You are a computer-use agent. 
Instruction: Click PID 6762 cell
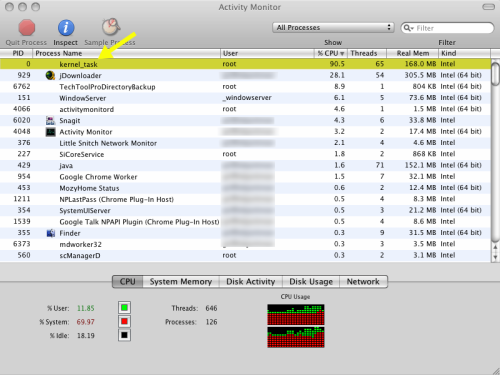pyautogui.click(x=22, y=87)
